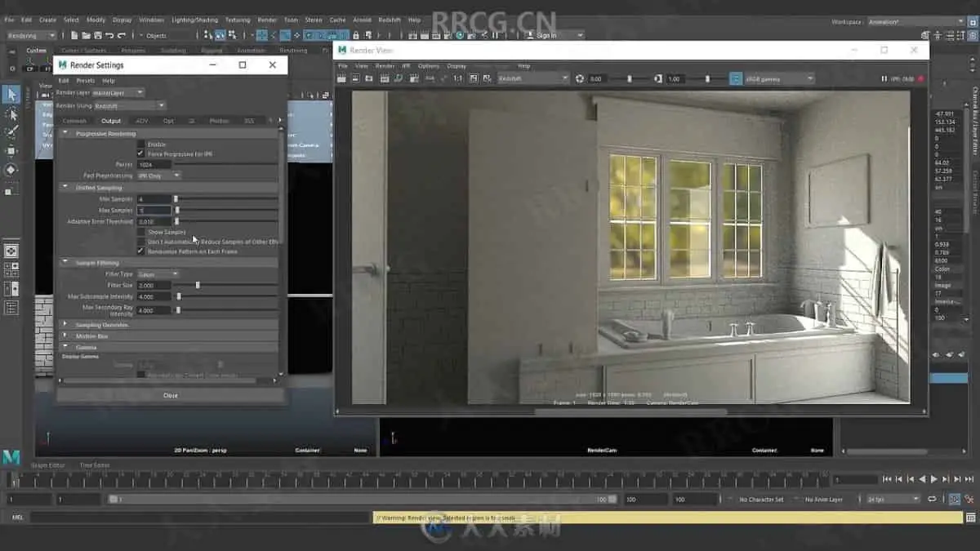
Task: Click the New scene icon on status line
Action: [x=74, y=35]
